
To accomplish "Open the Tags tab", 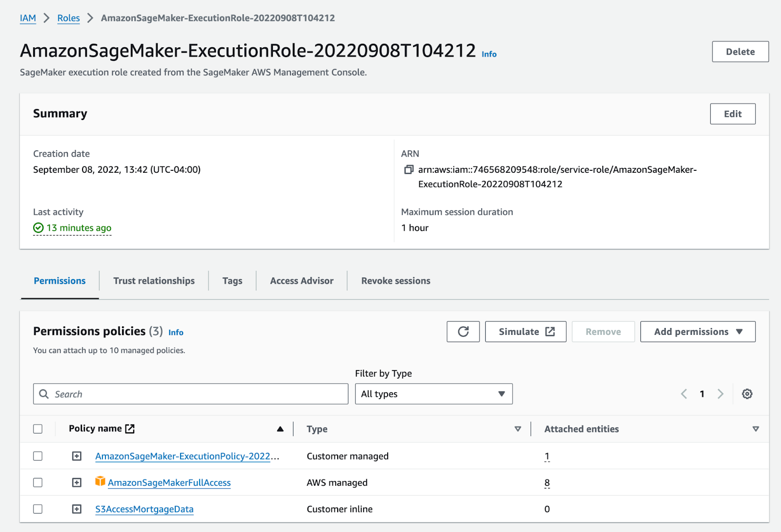I will 232,281.
